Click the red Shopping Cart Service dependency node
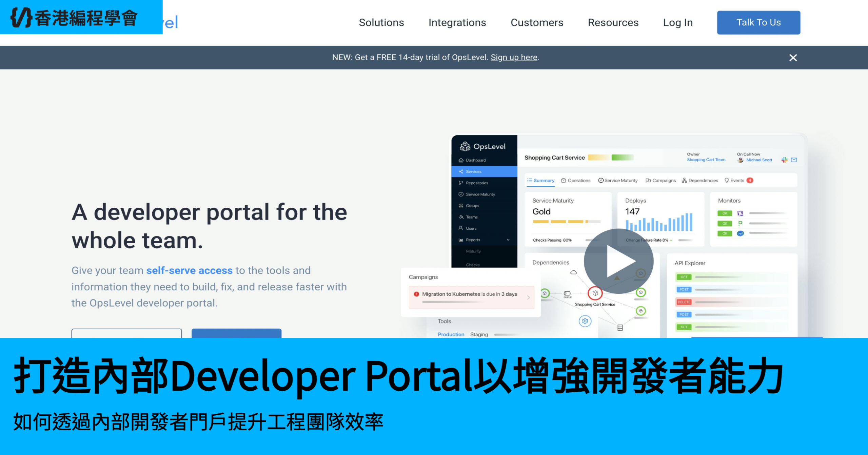868x455 pixels. (x=595, y=293)
